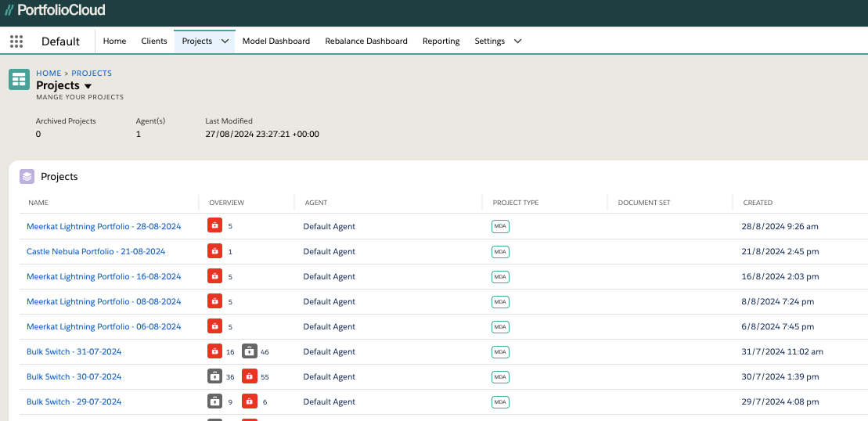This screenshot has width=868, height=421.
Task: Click the PROJECT TYPE column header
Action: click(515, 203)
